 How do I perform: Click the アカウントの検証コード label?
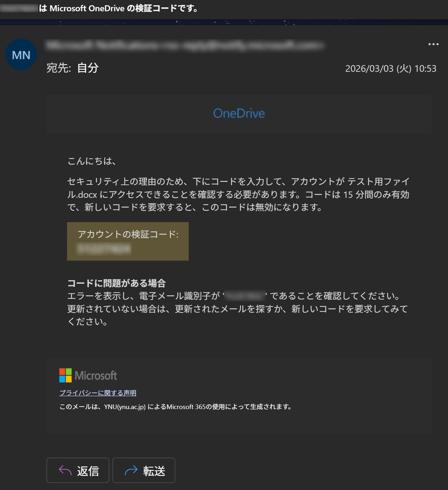click(128, 234)
